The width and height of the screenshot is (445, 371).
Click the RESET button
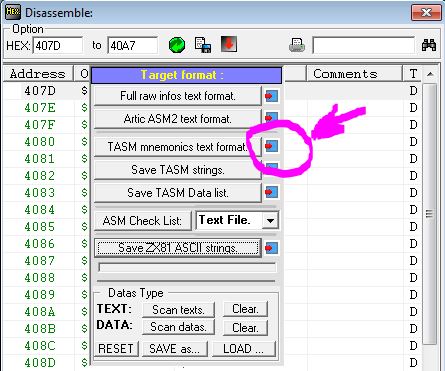pyautogui.click(x=116, y=349)
